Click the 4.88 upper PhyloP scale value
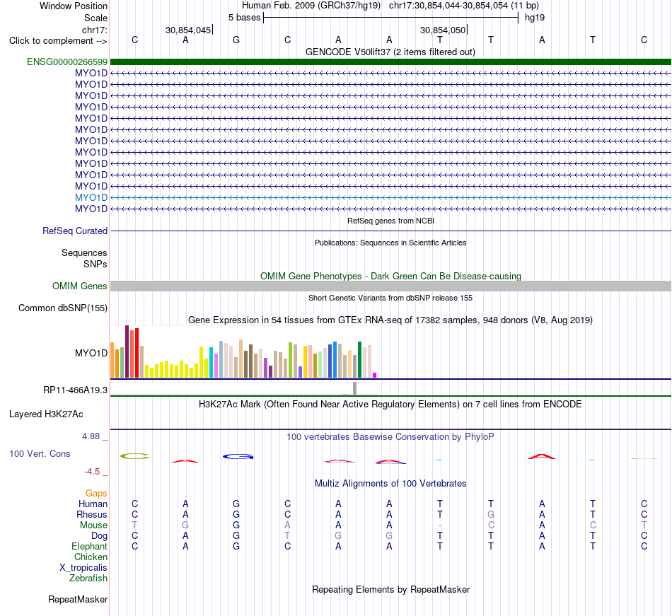The height and width of the screenshot is (616, 672). [x=91, y=436]
